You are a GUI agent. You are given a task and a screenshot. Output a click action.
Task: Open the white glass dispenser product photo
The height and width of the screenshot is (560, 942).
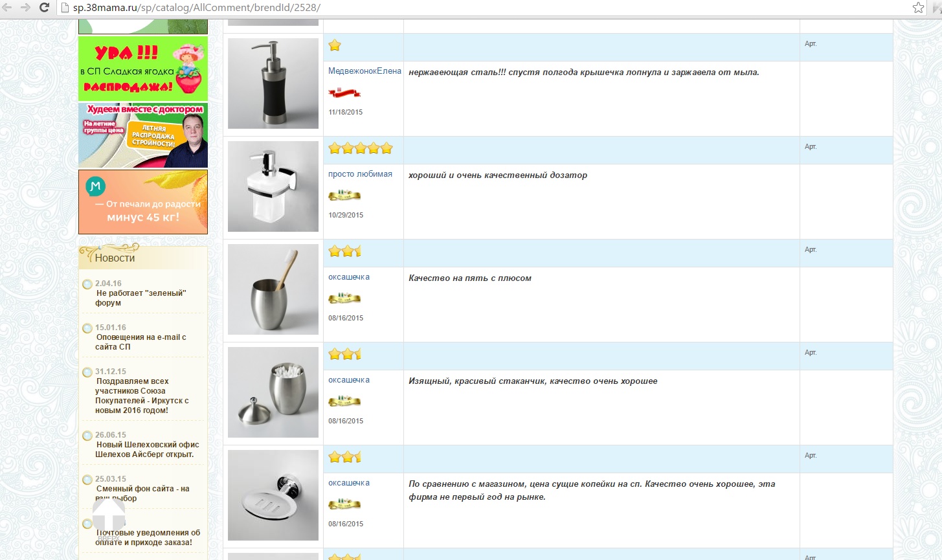tap(273, 186)
